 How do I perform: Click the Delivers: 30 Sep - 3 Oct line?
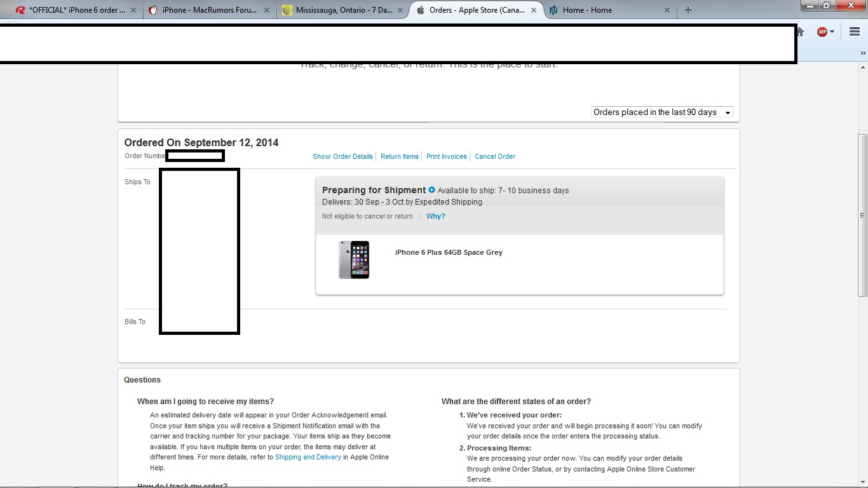click(x=402, y=202)
